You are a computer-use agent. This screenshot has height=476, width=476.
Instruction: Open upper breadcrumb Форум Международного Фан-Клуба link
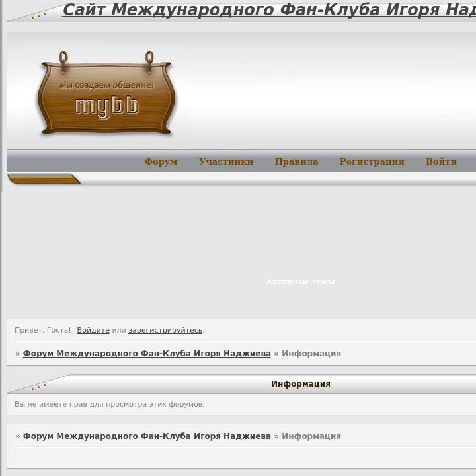147,354
